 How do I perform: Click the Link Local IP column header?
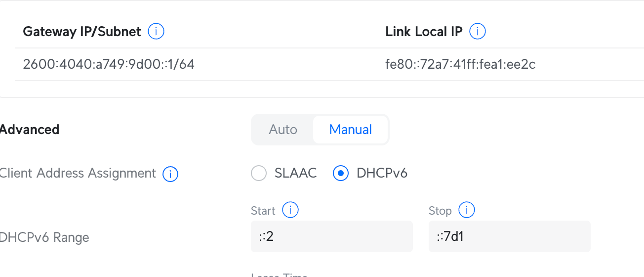click(x=424, y=32)
